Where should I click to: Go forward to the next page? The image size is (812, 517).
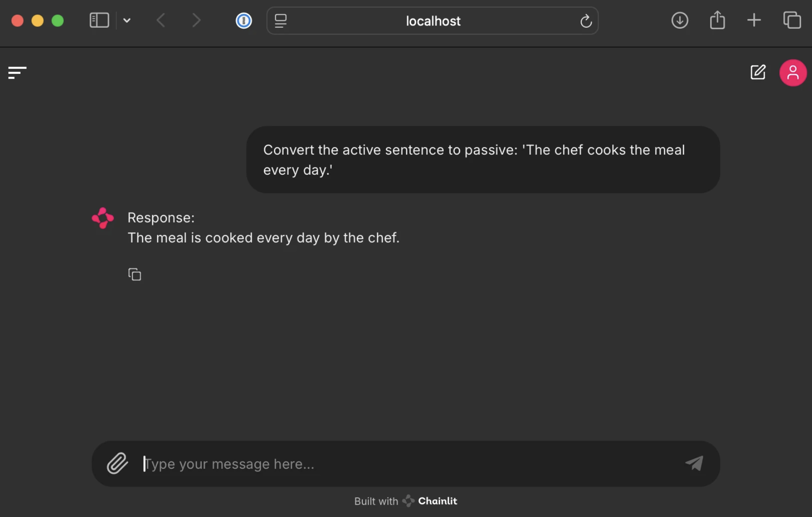click(196, 20)
